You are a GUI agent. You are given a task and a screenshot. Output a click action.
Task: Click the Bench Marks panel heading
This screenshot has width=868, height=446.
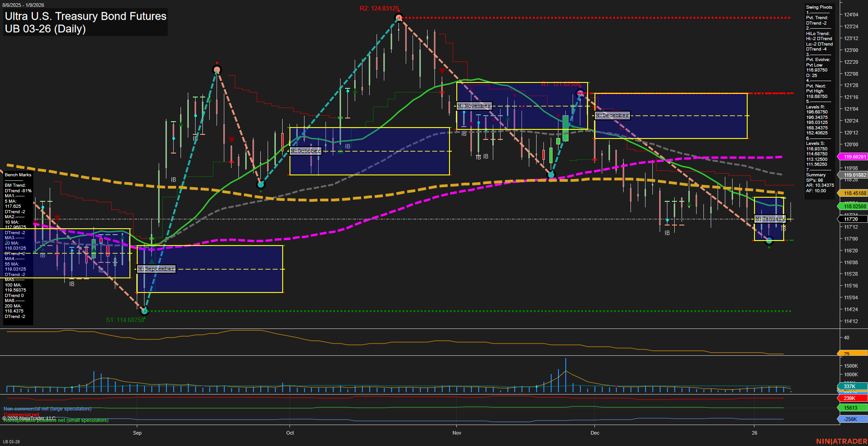(18, 175)
